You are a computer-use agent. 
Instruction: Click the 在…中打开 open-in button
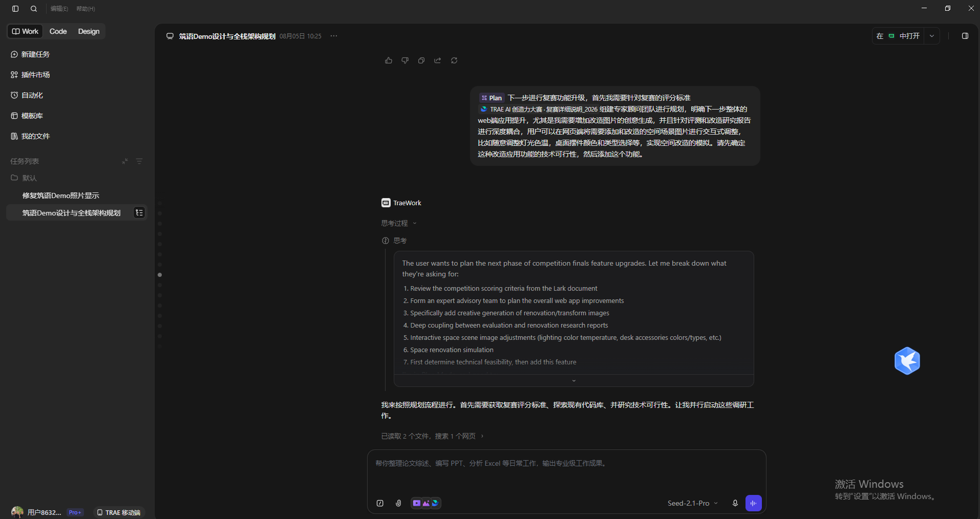pyautogui.click(x=898, y=36)
